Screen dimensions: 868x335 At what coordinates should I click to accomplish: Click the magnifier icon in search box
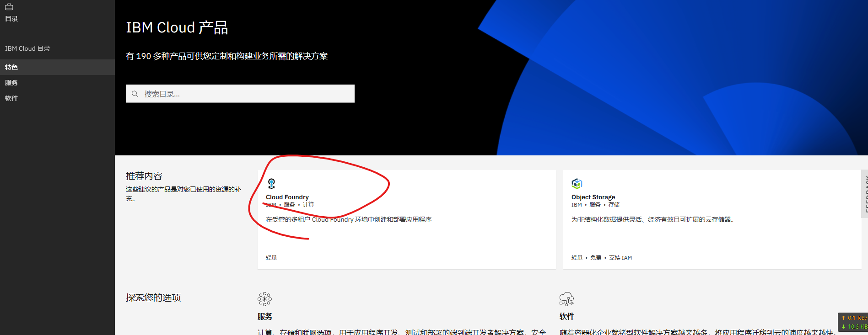point(135,94)
